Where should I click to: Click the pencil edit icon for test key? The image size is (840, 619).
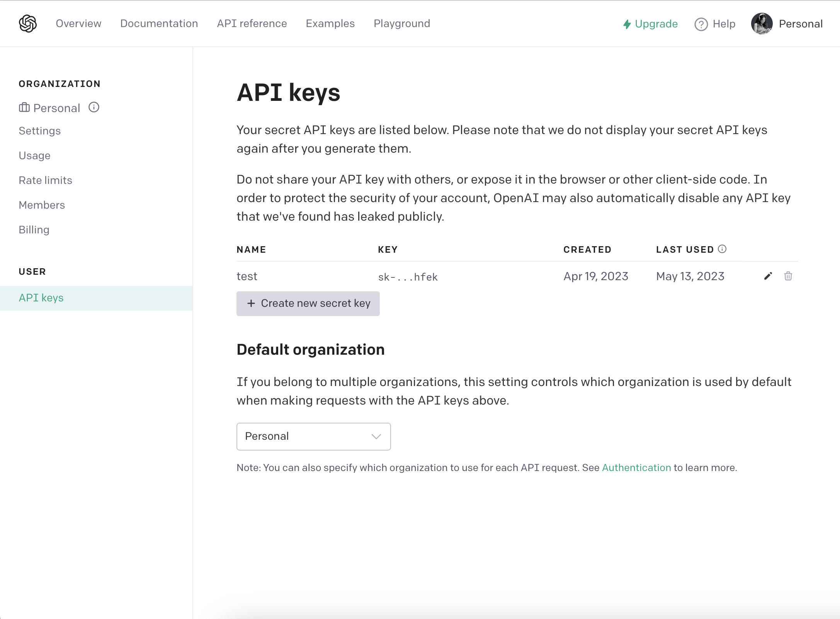click(768, 276)
